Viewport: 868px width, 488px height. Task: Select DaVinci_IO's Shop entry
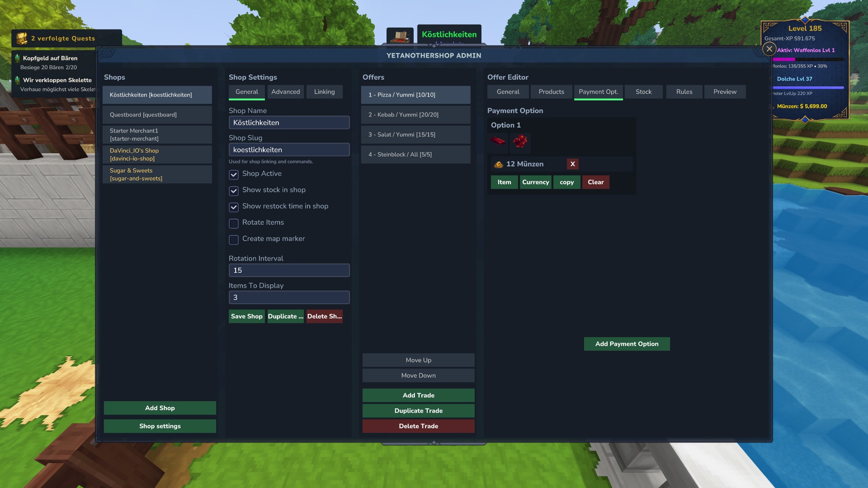point(157,155)
